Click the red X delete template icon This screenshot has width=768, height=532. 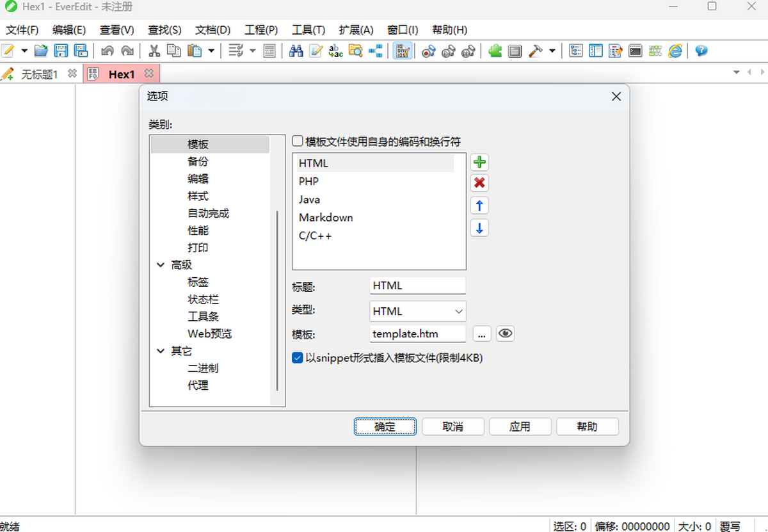[x=479, y=183]
